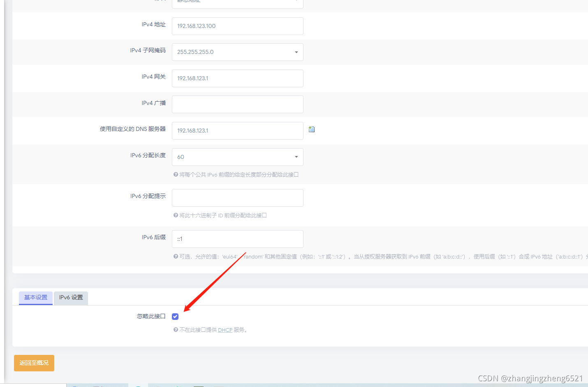Switch to the IPv6 设置 tab

[71, 298]
